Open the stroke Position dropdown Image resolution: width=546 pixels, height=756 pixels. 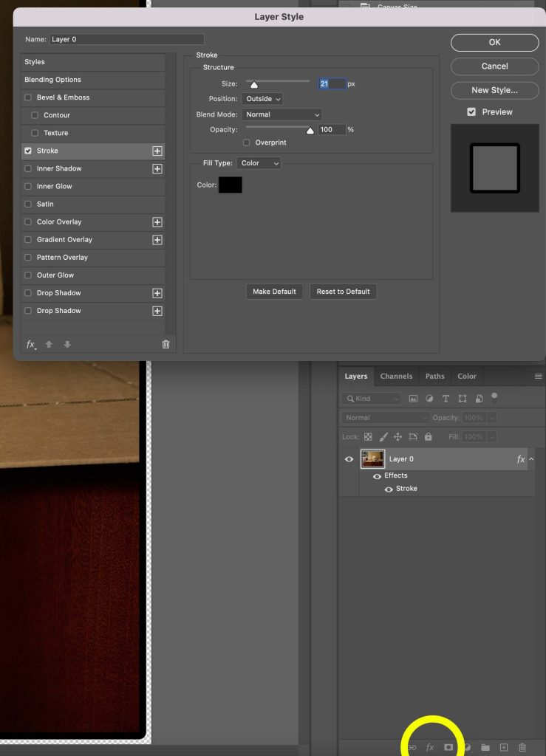262,99
